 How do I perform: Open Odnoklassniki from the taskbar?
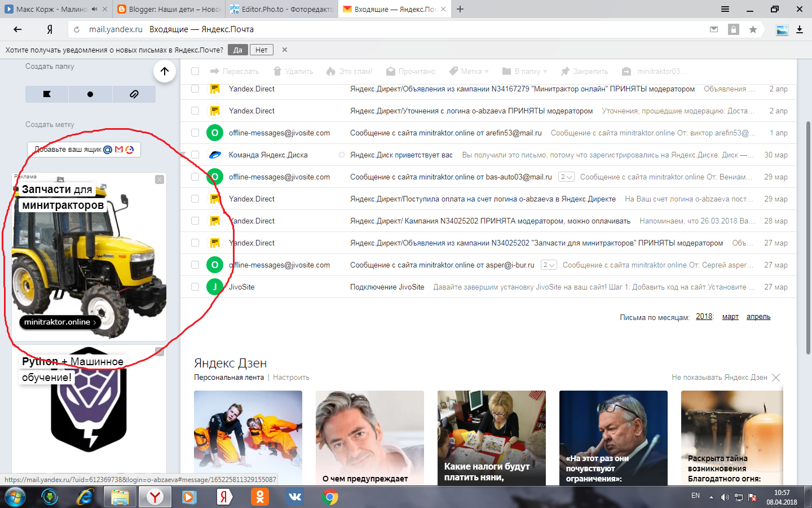(x=260, y=497)
